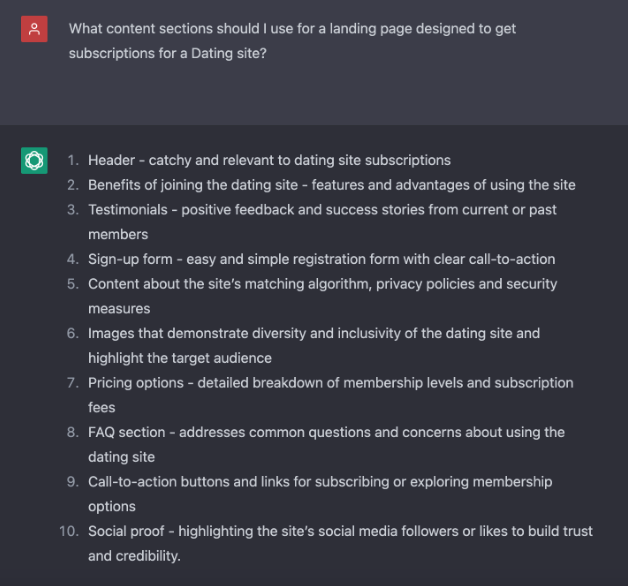Click the green ChatGPT logo icon
This screenshot has height=586, width=628.
34,161
